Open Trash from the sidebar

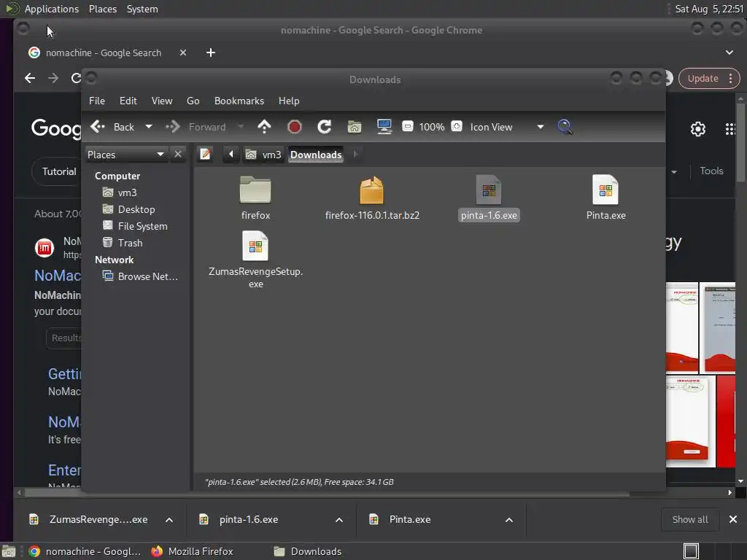pyautogui.click(x=123, y=243)
